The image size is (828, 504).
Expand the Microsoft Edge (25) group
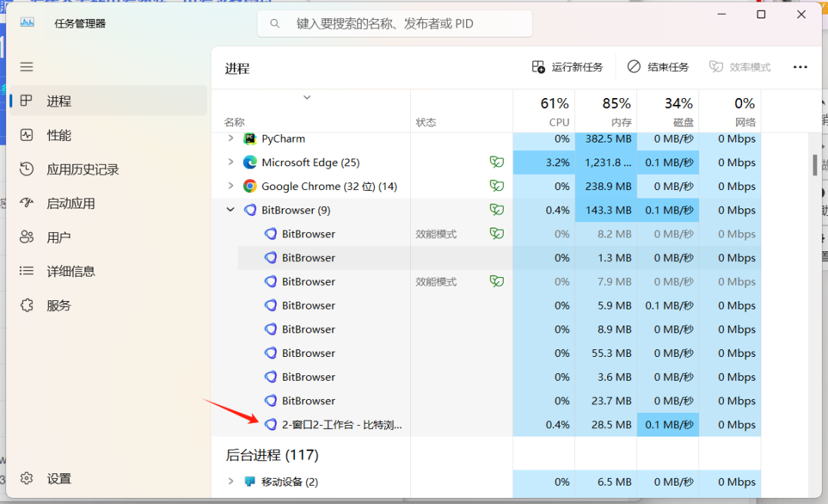[230, 162]
